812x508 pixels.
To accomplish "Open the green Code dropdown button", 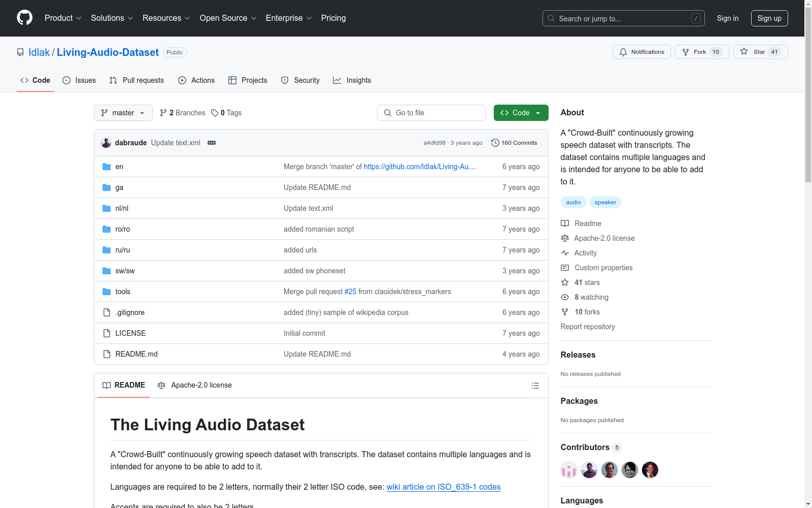I will click(521, 113).
